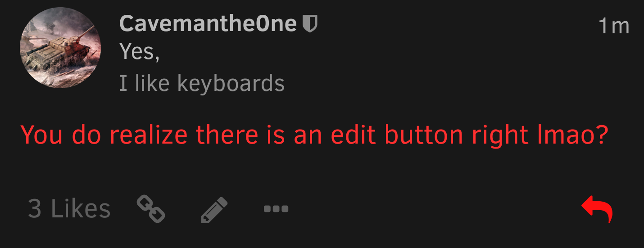Screen dimensions: 644x248
Task: Edit this post using the pencil
Action: click(x=214, y=210)
